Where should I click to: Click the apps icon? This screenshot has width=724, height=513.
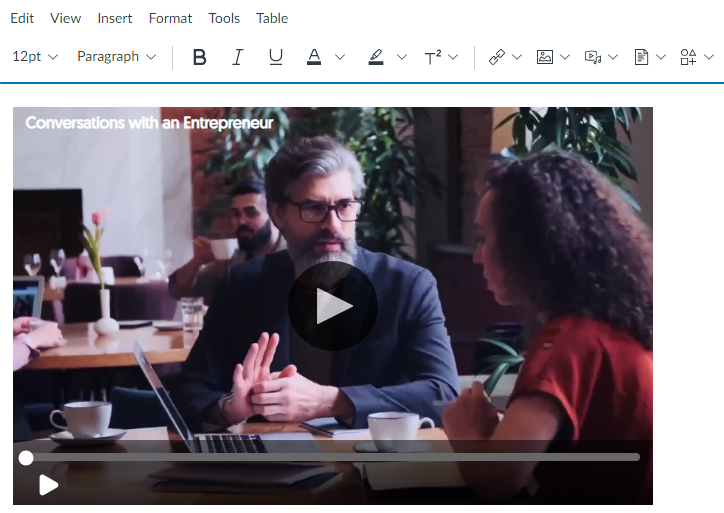(x=688, y=57)
